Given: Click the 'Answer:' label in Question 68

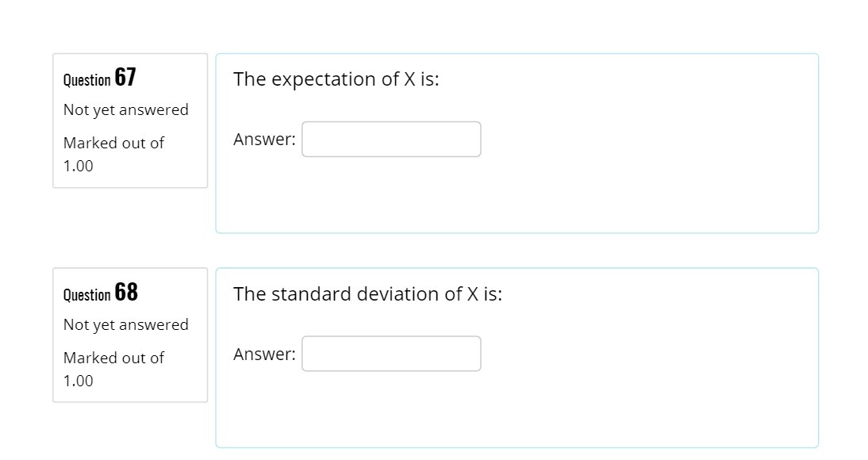Looking at the screenshot, I should point(263,354).
